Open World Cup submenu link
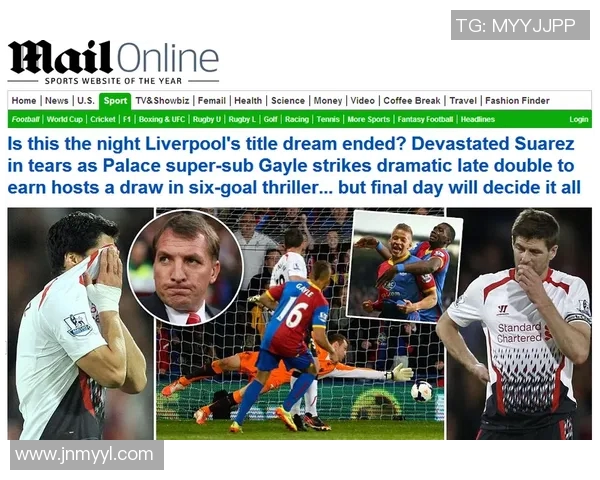Image resolution: width=600 pixels, height=480 pixels. point(65,119)
